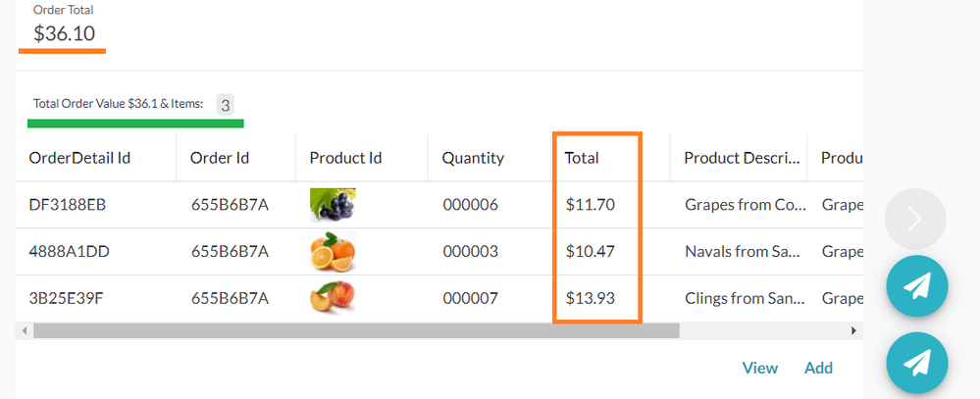
Task: Click the items count badge showing 3
Action: 225,105
